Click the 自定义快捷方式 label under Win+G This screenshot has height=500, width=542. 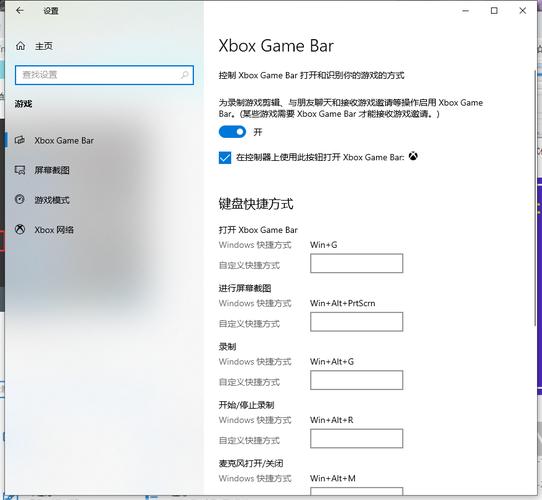[249, 266]
